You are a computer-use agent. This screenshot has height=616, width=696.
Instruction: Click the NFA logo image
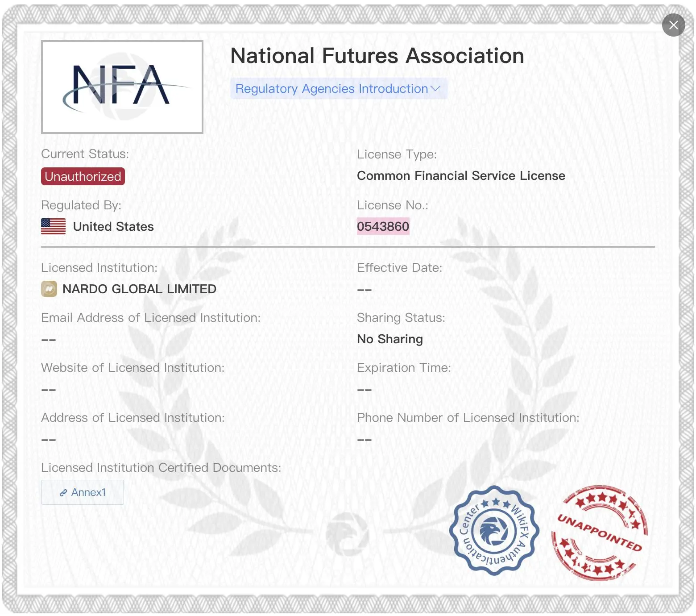[122, 87]
